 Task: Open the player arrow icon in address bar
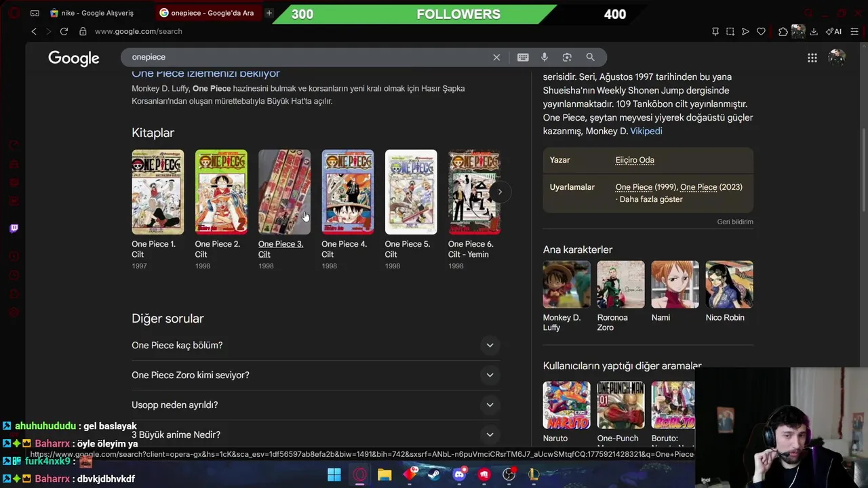(x=745, y=31)
